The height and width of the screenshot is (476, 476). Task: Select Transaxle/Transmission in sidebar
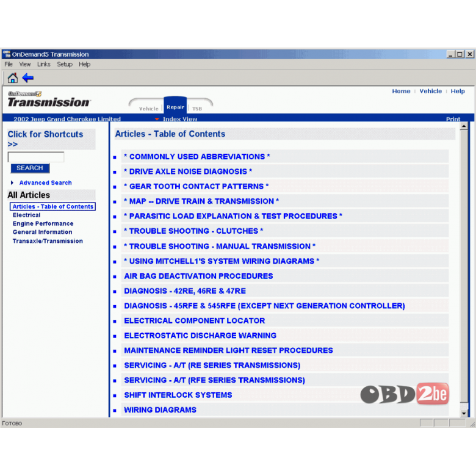coord(48,241)
